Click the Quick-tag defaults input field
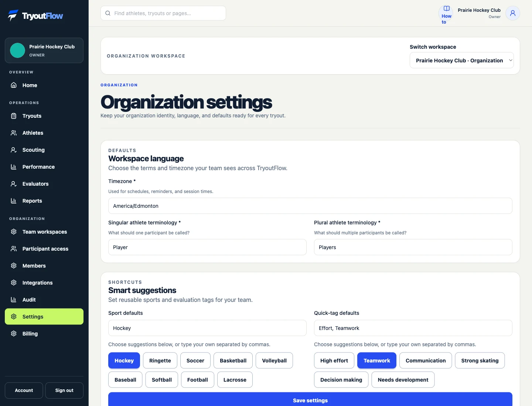The width and height of the screenshot is (532, 406). pos(413,328)
